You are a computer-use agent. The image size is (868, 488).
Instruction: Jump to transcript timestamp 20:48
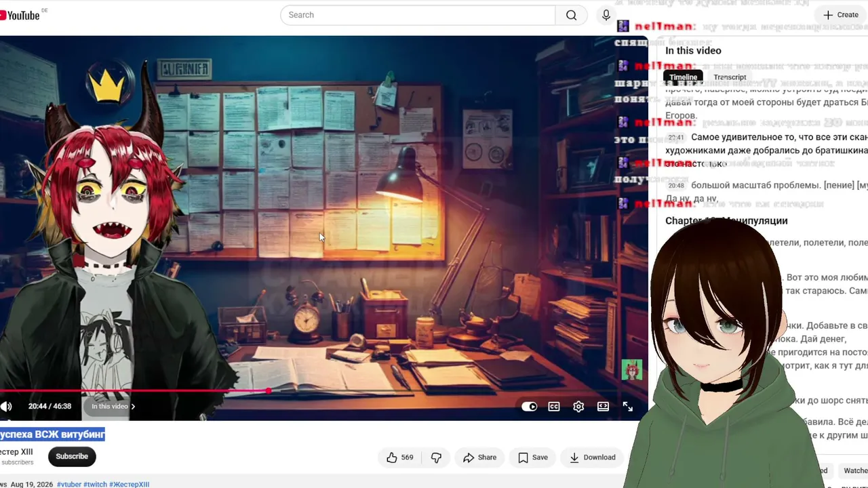(x=676, y=186)
